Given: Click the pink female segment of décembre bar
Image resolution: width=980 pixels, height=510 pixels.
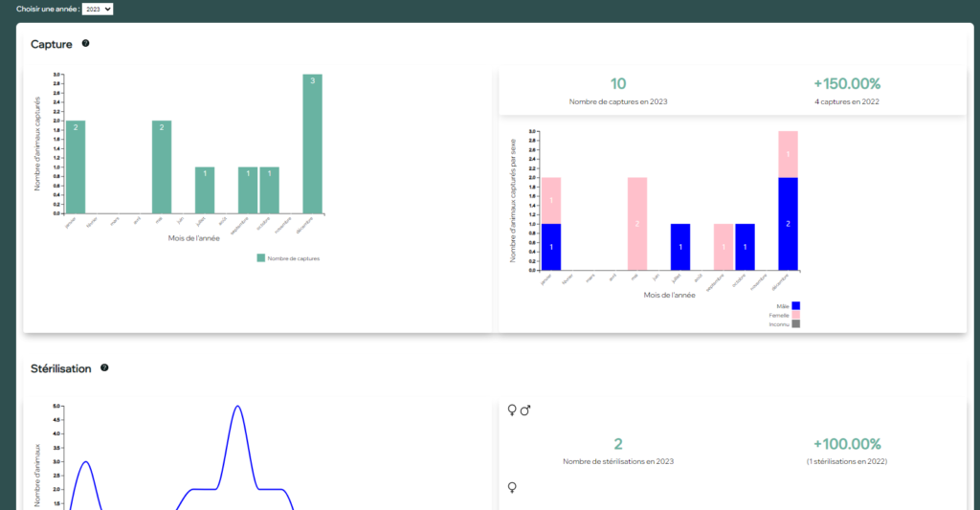Looking at the screenshot, I should coord(789,154).
